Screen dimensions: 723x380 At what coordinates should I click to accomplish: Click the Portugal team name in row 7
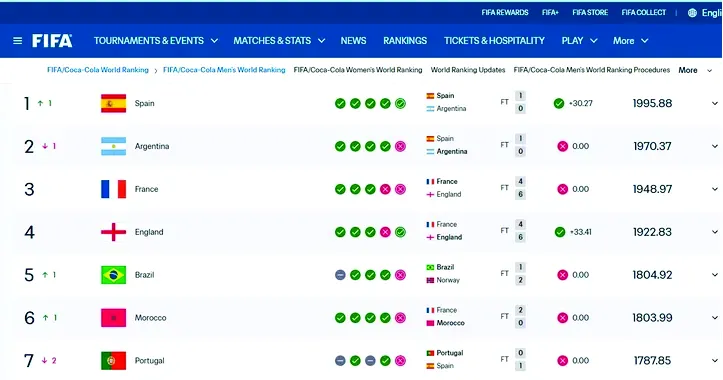click(x=149, y=361)
